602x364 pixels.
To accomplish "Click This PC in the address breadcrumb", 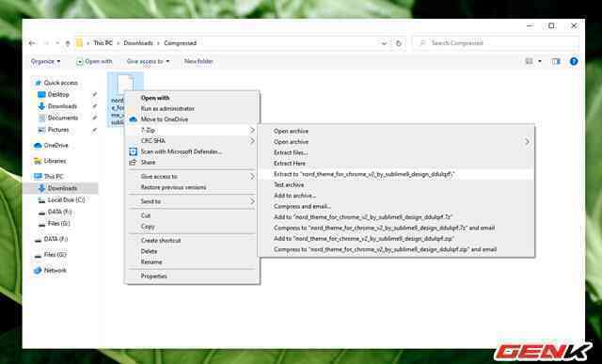I will (103, 43).
